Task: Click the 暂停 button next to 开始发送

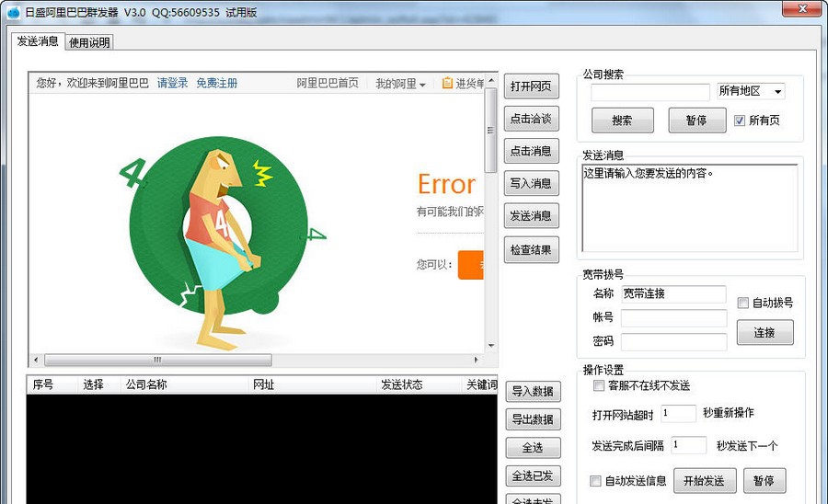Action: point(765,481)
